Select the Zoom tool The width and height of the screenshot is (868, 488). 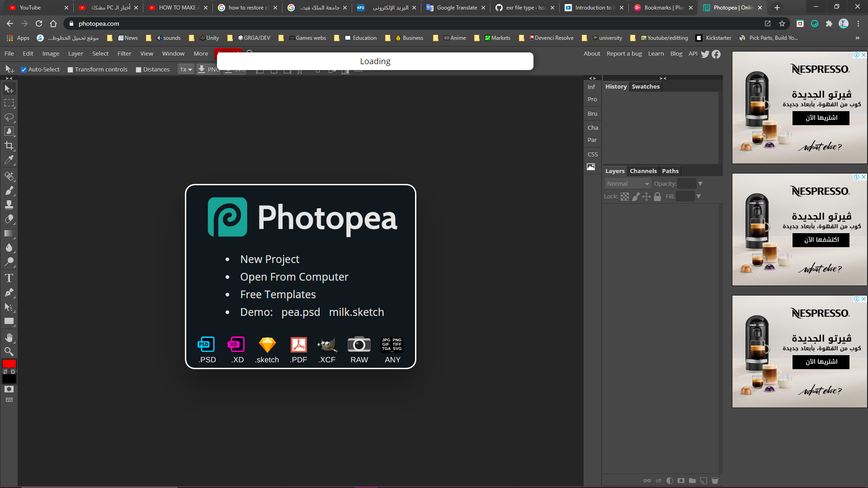(9, 351)
